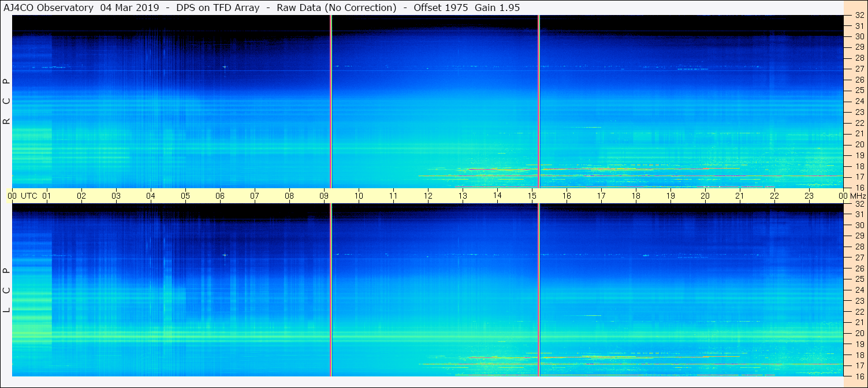This screenshot has height=388, width=868.
Task: Click the RCP panel vertical marker after 09
Action: (331, 101)
